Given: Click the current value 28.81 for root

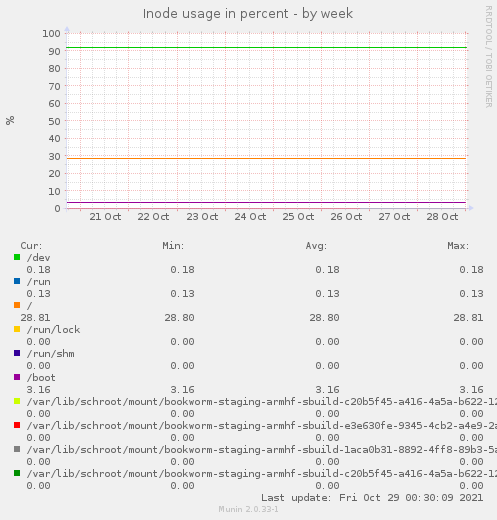Looking at the screenshot, I should [35, 318].
